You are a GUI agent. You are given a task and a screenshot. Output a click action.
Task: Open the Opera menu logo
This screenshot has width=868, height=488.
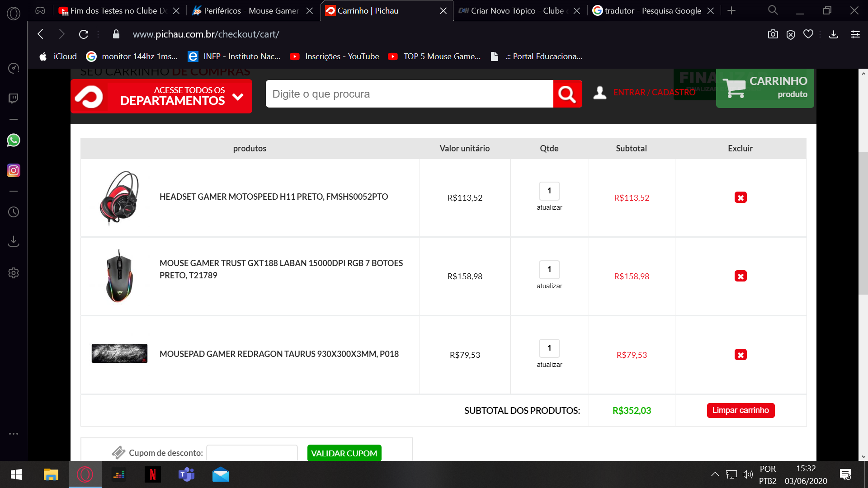pyautogui.click(x=14, y=14)
